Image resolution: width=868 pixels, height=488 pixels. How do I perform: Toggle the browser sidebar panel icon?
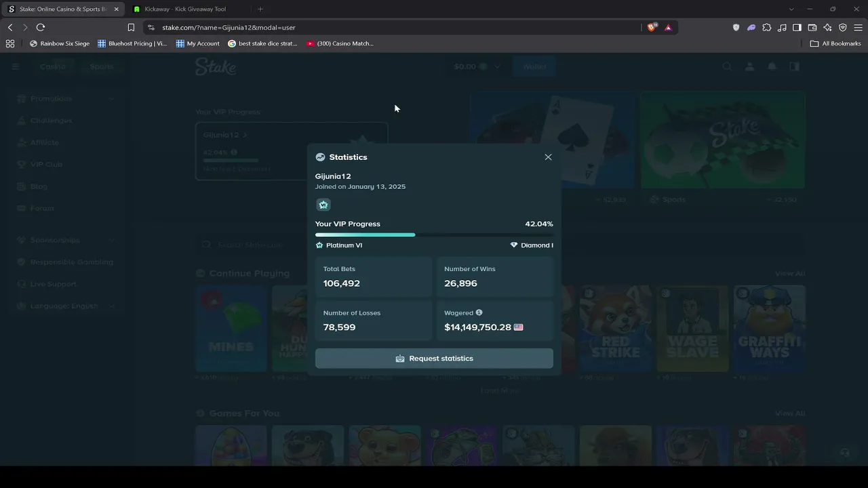coord(797,27)
